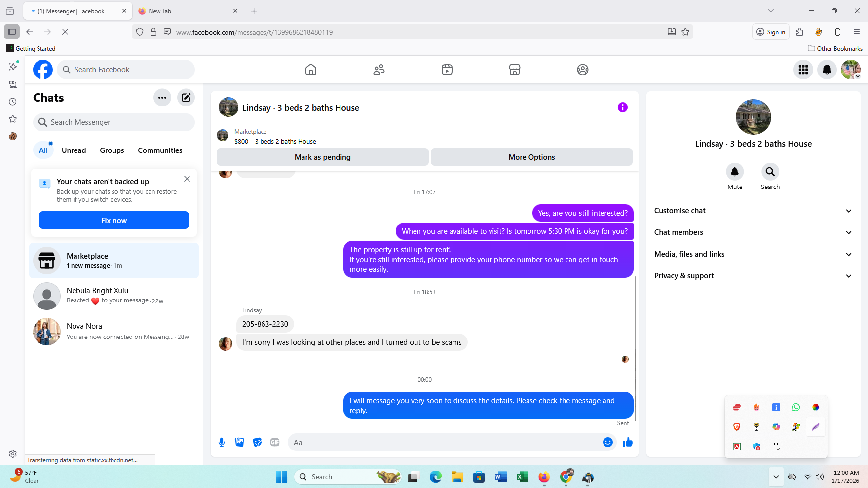This screenshot has height=488, width=868.
Task: Send a thumbs-up like
Action: [x=628, y=442]
